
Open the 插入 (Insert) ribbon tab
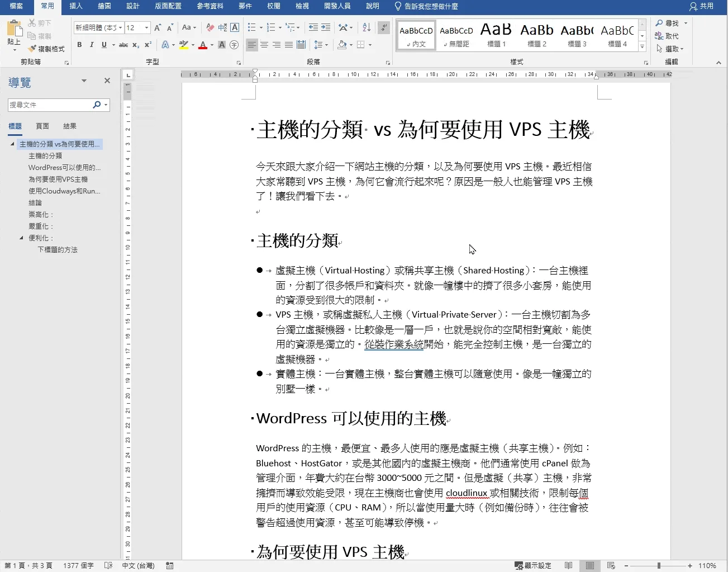click(76, 6)
